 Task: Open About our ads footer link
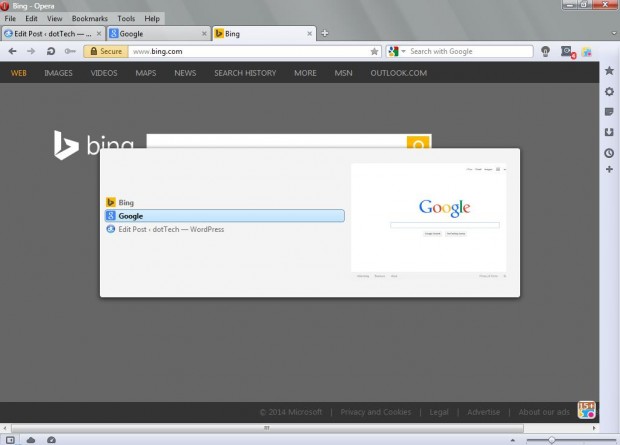(x=544, y=412)
